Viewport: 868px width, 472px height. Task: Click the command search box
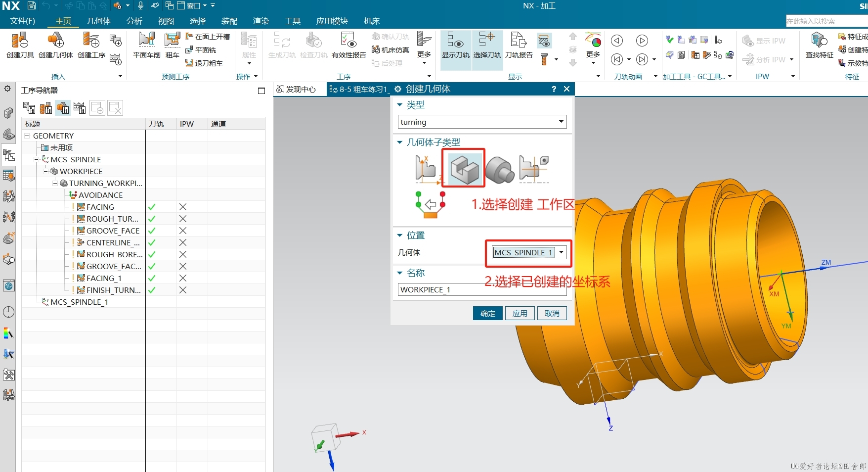point(826,21)
